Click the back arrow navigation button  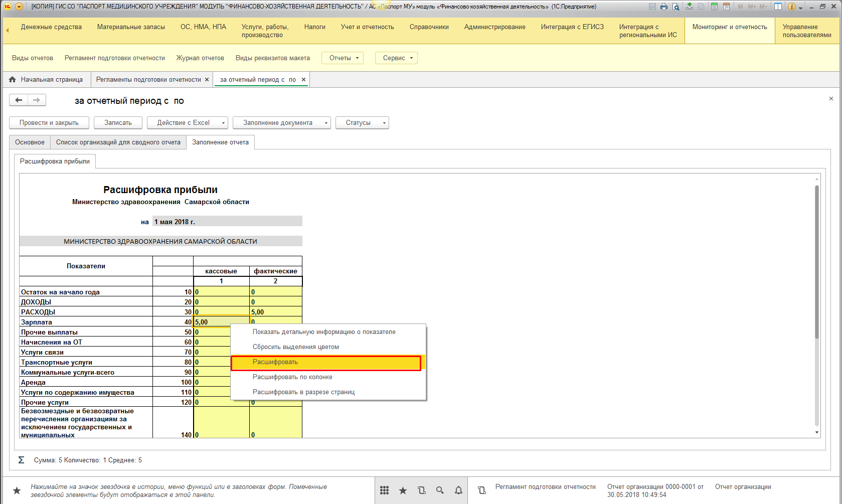19,100
